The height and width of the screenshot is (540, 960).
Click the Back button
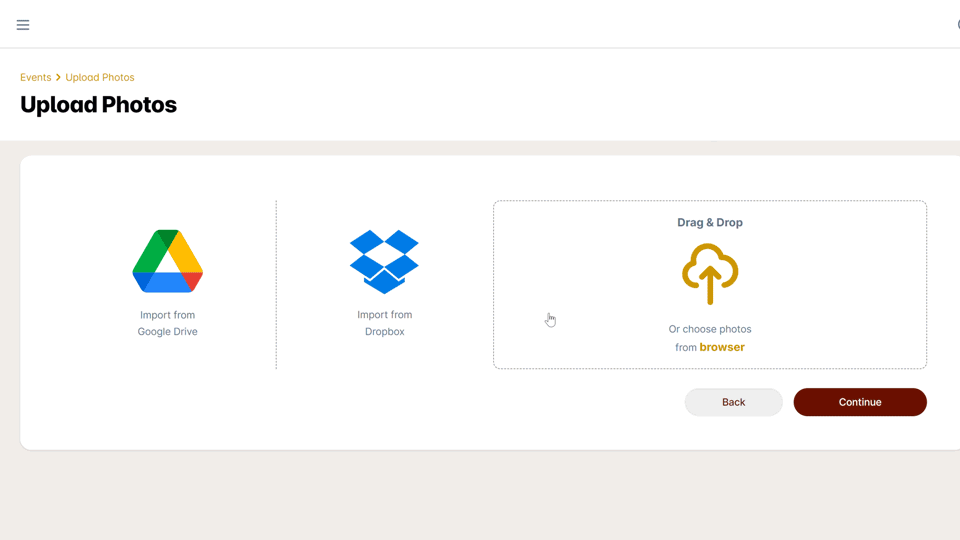[733, 402]
